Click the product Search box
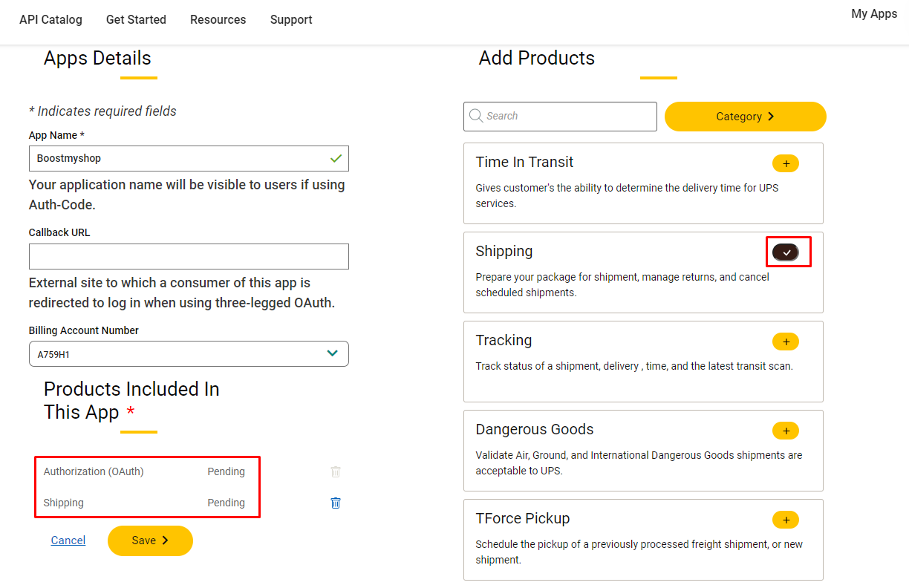 561,117
